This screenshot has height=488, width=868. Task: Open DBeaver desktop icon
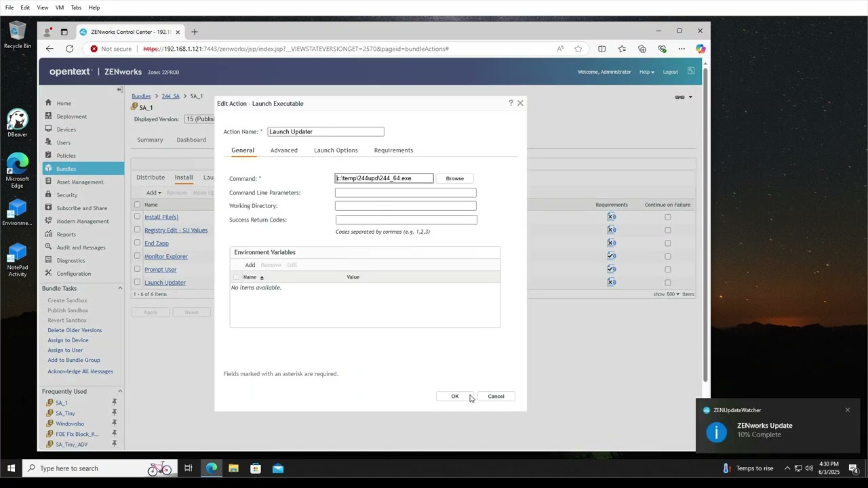point(18,123)
